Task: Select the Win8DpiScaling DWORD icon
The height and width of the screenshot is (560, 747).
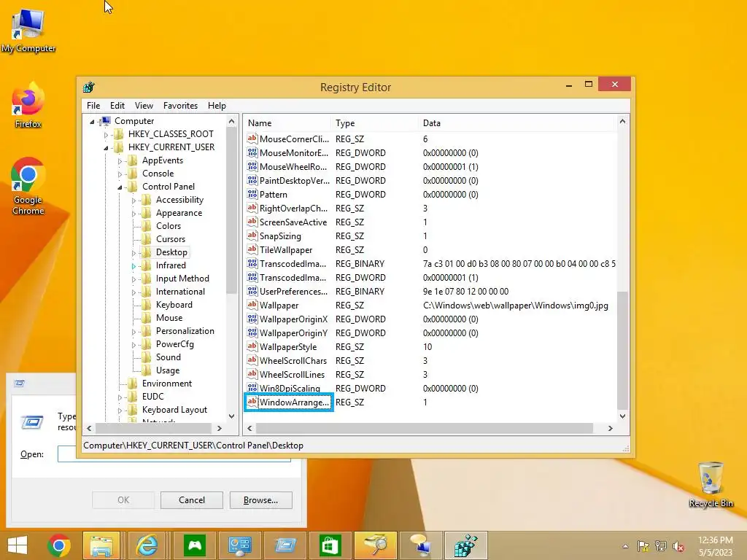Action: click(252, 388)
